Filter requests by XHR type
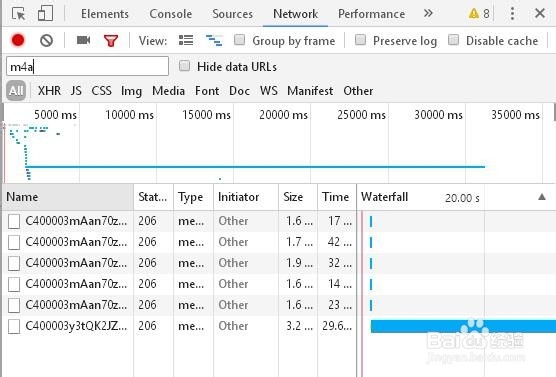Screen dimensions: 556x377 click(x=49, y=91)
